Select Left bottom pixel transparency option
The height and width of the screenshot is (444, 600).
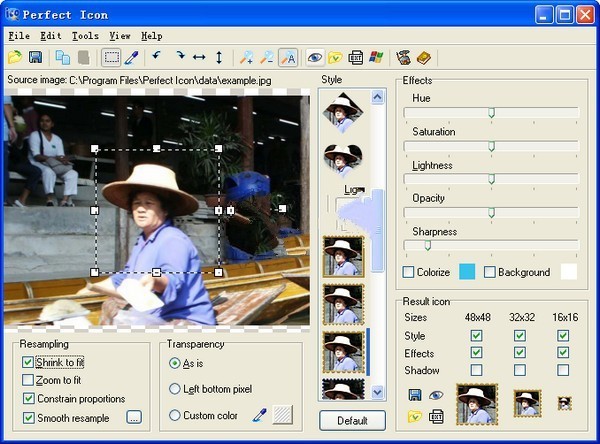coord(175,388)
